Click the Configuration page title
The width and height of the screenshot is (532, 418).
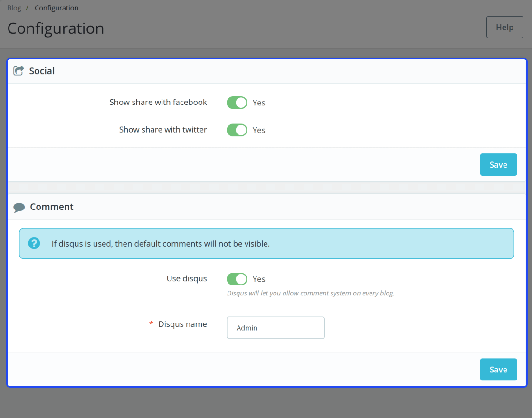[56, 28]
